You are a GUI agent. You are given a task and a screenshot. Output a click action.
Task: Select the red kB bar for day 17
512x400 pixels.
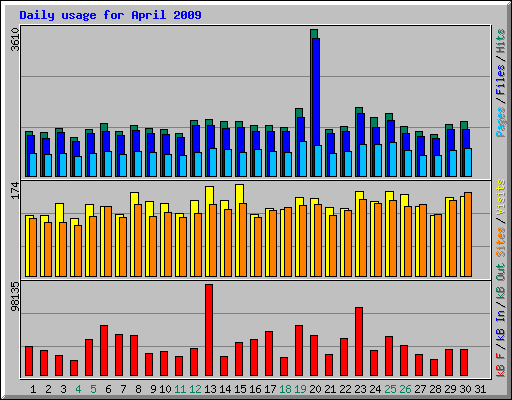pyautogui.click(x=269, y=354)
